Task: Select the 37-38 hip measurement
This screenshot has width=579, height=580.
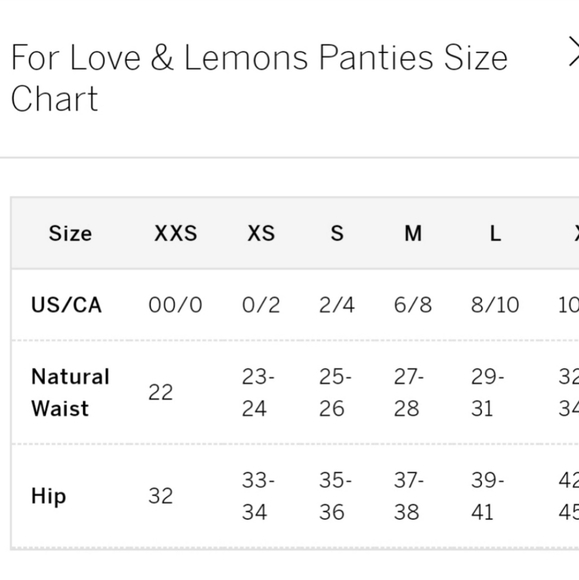Action: 409,496
